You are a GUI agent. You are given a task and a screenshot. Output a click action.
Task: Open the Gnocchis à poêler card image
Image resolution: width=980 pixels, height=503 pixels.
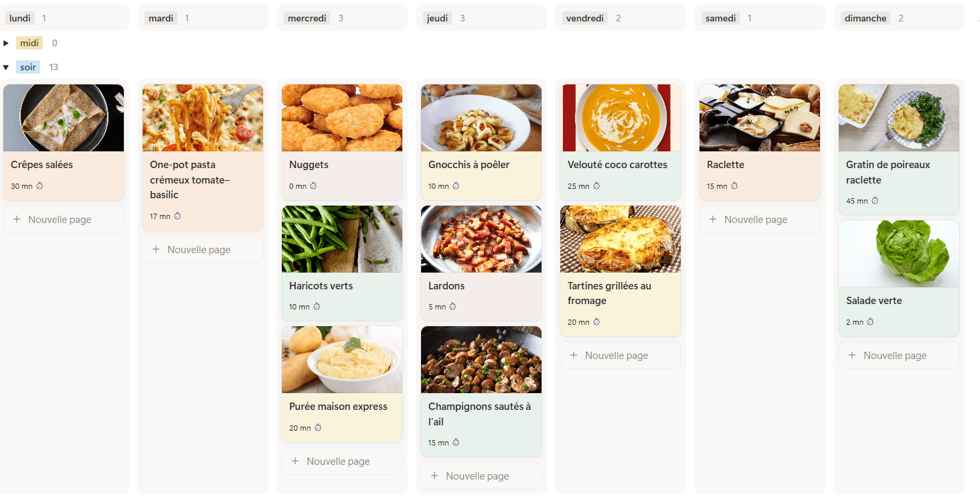(x=481, y=118)
